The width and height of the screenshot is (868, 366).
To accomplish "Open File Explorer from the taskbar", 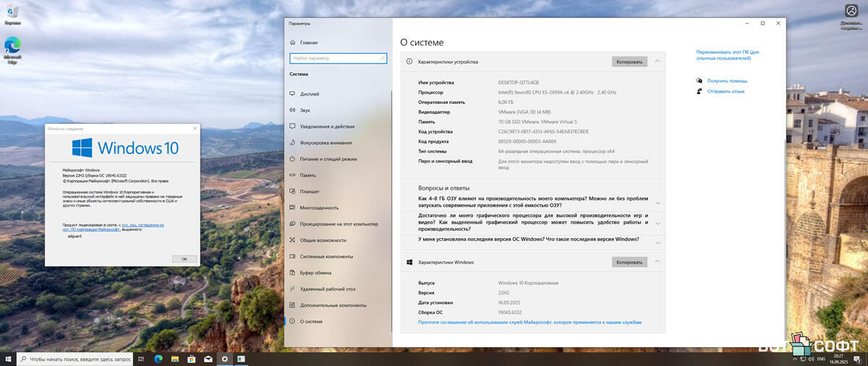I will [x=175, y=359].
